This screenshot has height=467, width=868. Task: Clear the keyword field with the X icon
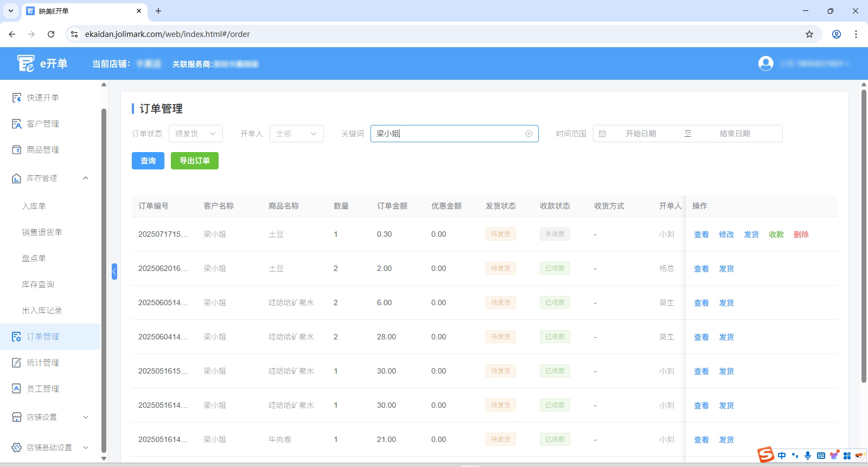(529, 134)
